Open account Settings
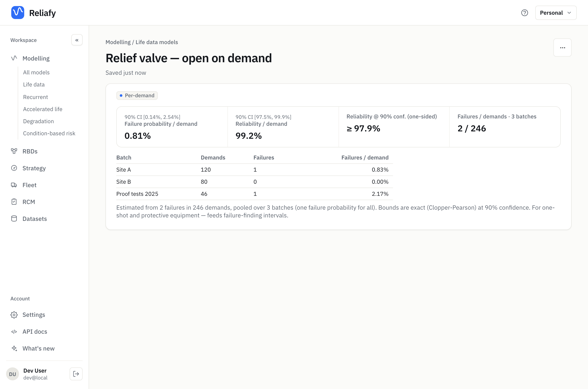This screenshot has height=389, width=588. 34,315
